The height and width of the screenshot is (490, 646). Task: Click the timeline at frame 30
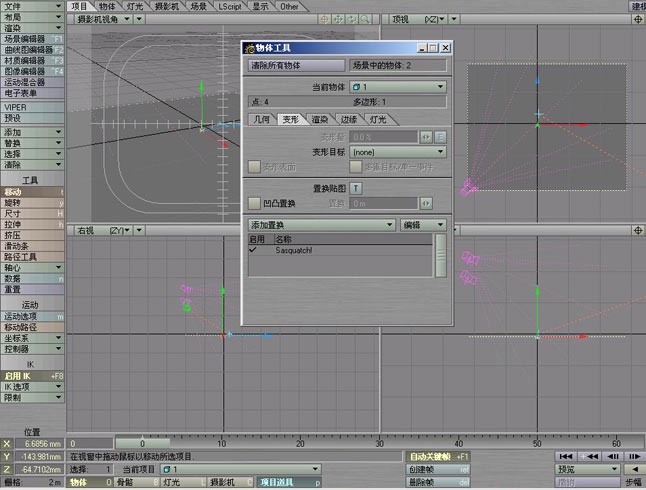379,443
